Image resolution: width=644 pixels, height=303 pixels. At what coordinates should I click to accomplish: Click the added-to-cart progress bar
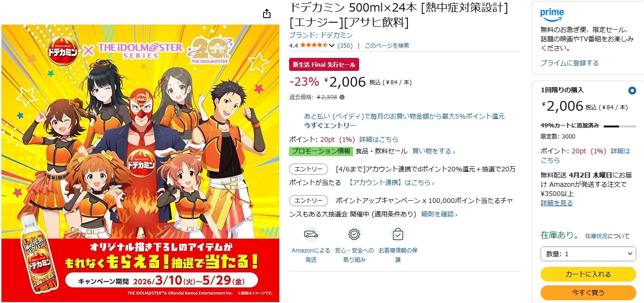click(x=619, y=126)
